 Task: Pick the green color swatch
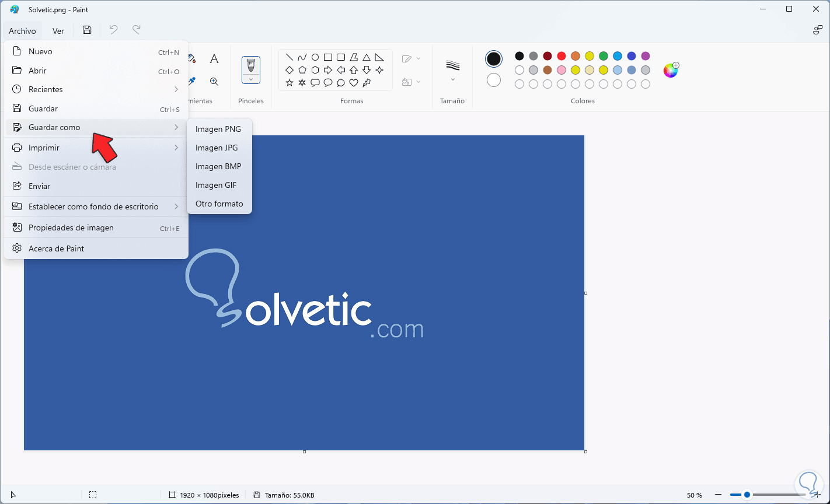pos(604,56)
